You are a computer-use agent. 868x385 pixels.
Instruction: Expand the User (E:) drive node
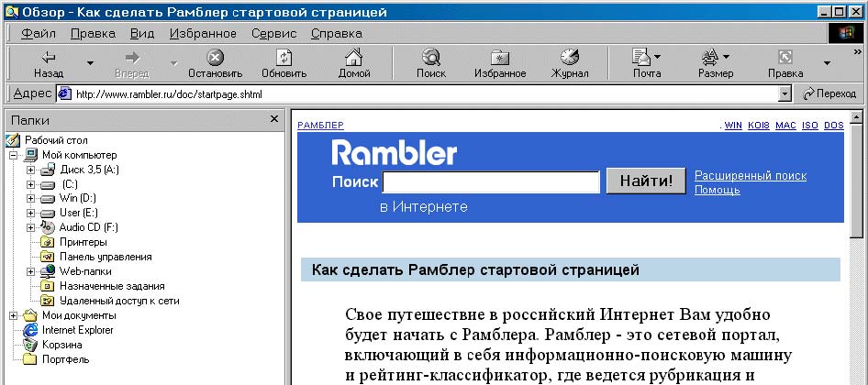(30, 213)
